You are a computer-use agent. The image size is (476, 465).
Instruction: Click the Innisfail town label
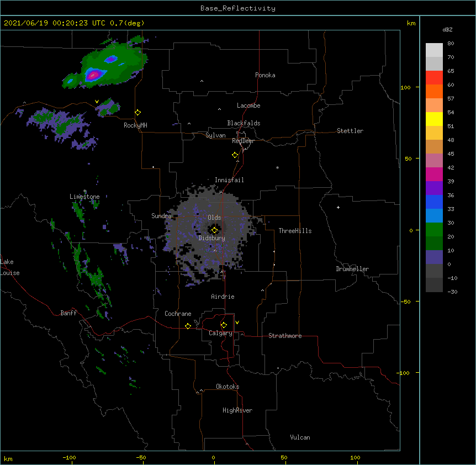[229, 180]
